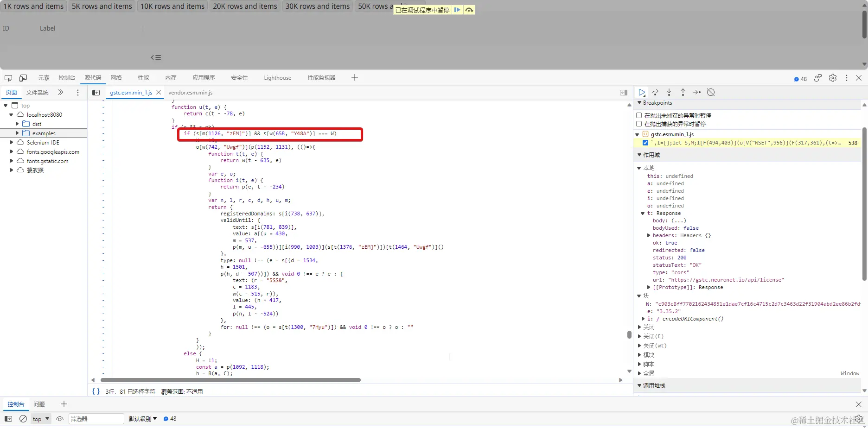Collapse the Breakpoints section
The height and width of the screenshot is (428, 868).
(x=640, y=103)
